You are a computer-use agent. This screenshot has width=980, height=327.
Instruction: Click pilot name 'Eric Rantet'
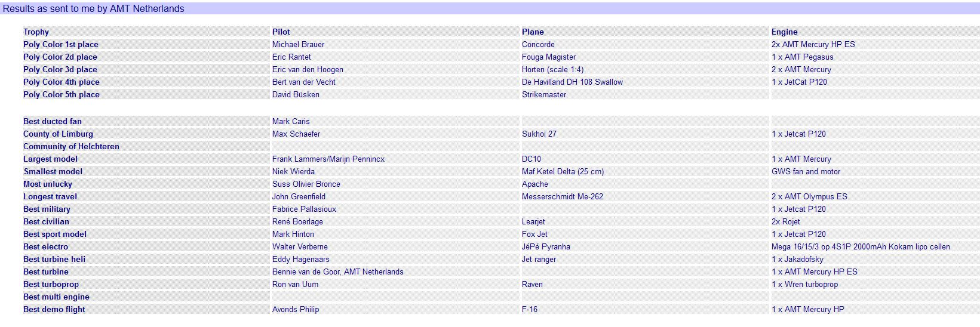pyautogui.click(x=291, y=57)
